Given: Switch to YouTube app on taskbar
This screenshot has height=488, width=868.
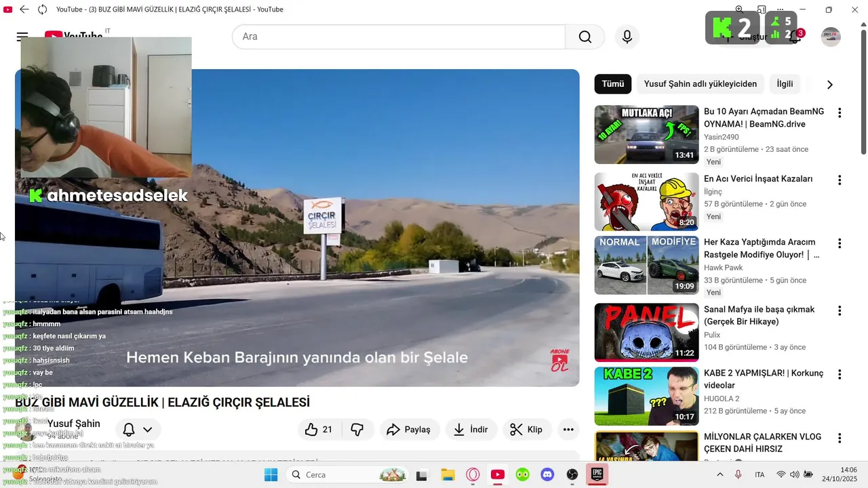Looking at the screenshot, I should pyautogui.click(x=498, y=474).
